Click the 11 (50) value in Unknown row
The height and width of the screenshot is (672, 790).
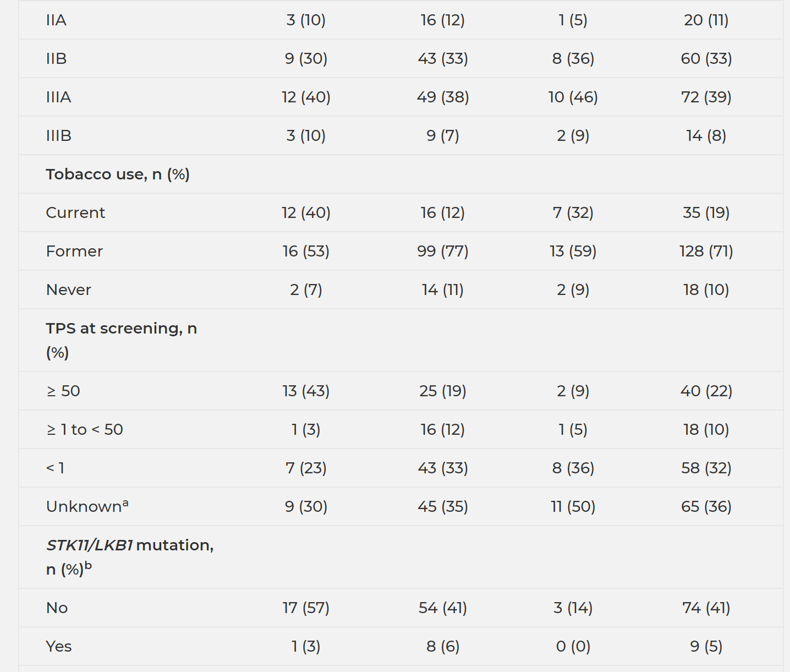[x=573, y=507]
